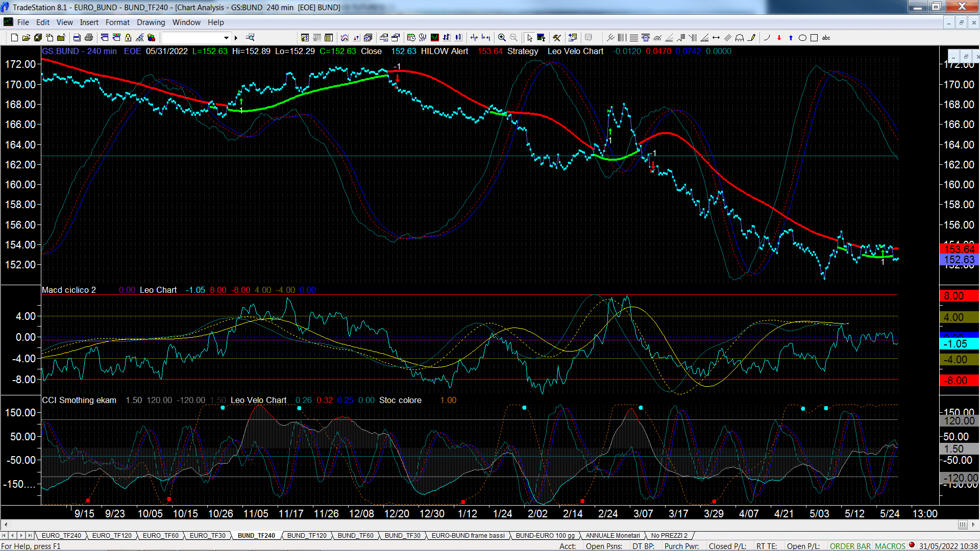Click the Zoom In magnifier icon
The image size is (980, 551).
[502, 37]
